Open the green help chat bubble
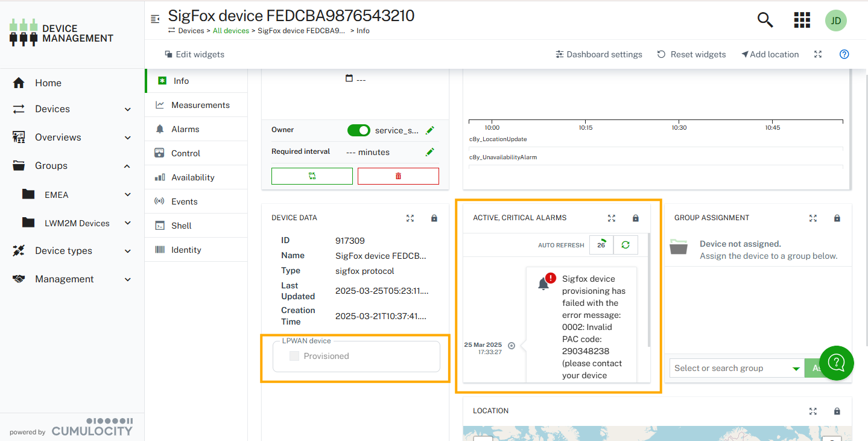This screenshot has height=441, width=868. point(836,363)
